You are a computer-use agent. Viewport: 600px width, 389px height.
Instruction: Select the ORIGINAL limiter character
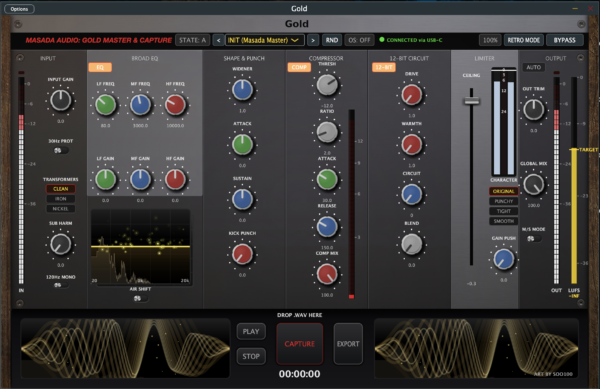point(504,191)
